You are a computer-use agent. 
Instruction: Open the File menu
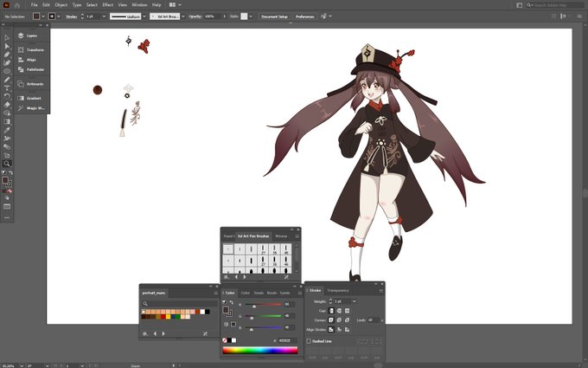click(x=34, y=5)
